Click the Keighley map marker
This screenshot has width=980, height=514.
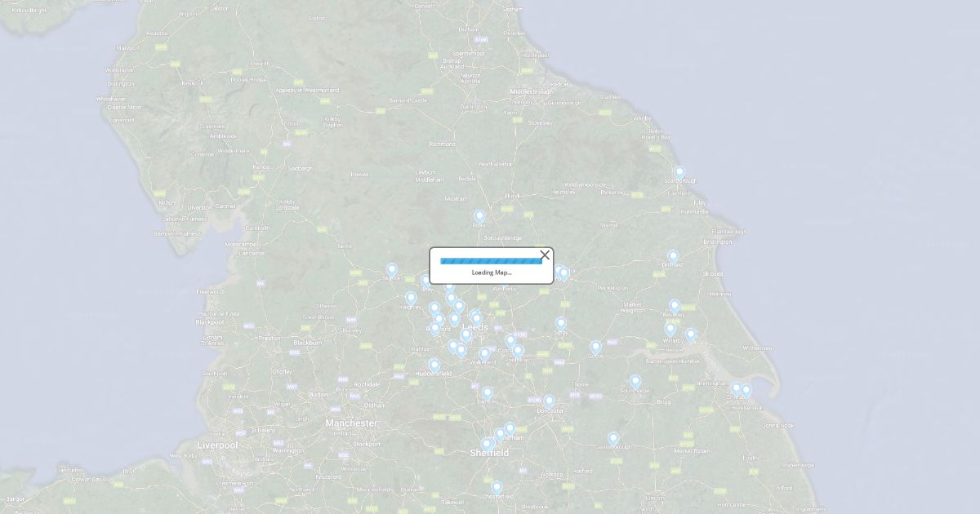411,299
